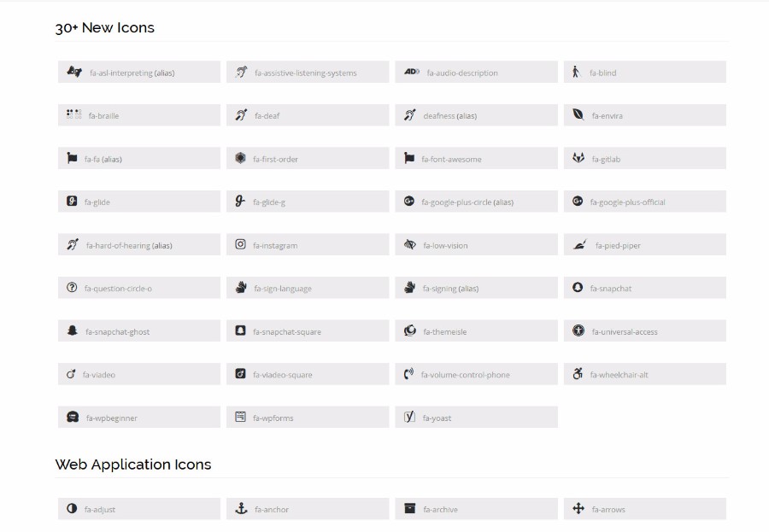Click the fa-blind walking figure icon
The image size is (769, 532).
point(576,72)
